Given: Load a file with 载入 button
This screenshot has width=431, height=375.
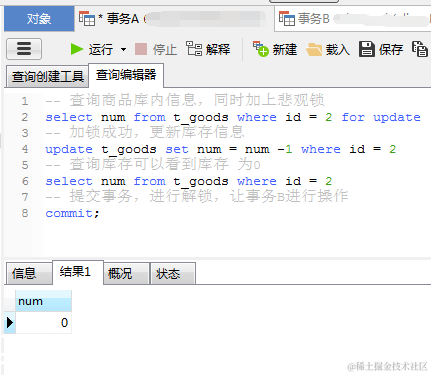Looking at the screenshot, I should click(328, 50).
